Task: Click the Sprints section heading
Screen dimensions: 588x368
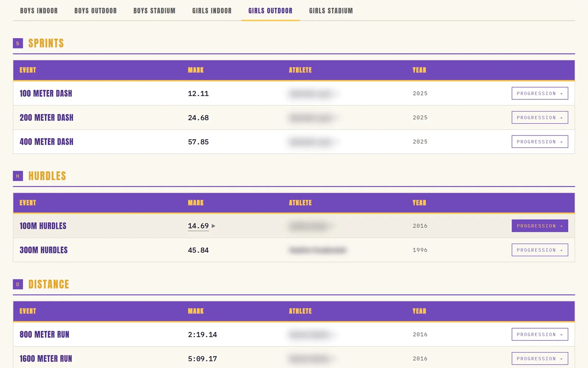Action: [x=46, y=43]
